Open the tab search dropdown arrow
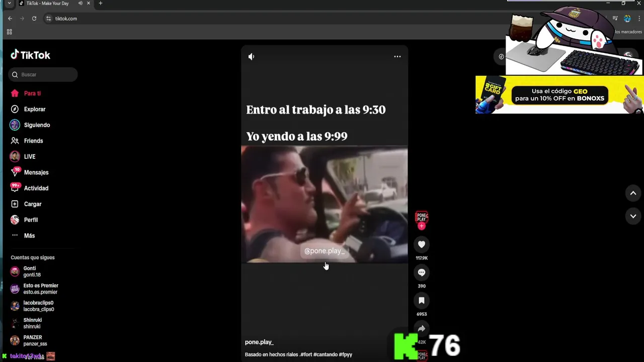The width and height of the screenshot is (644, 362). [9, 4]
